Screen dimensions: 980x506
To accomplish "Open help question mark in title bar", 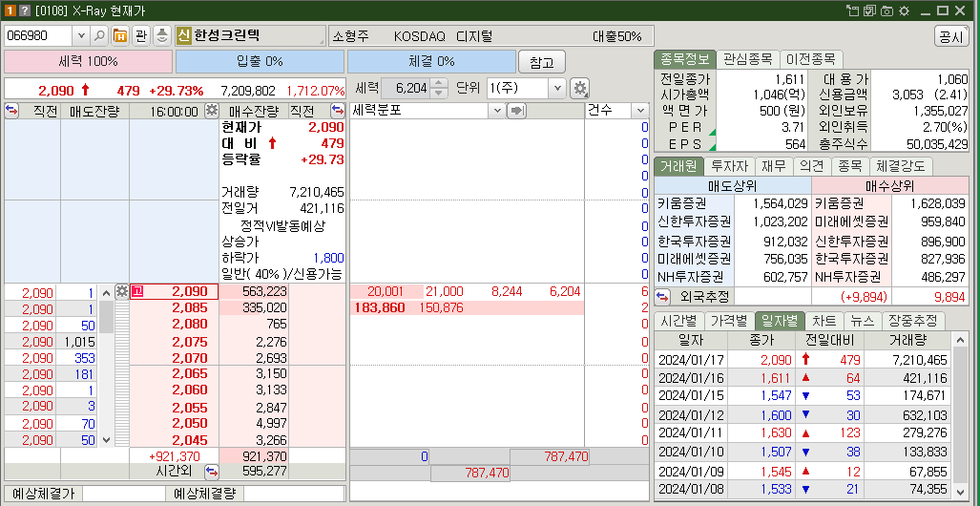I will [25, 10].
